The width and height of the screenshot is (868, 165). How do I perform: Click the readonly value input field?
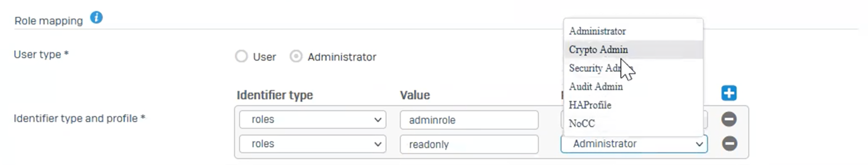point(469,145)
